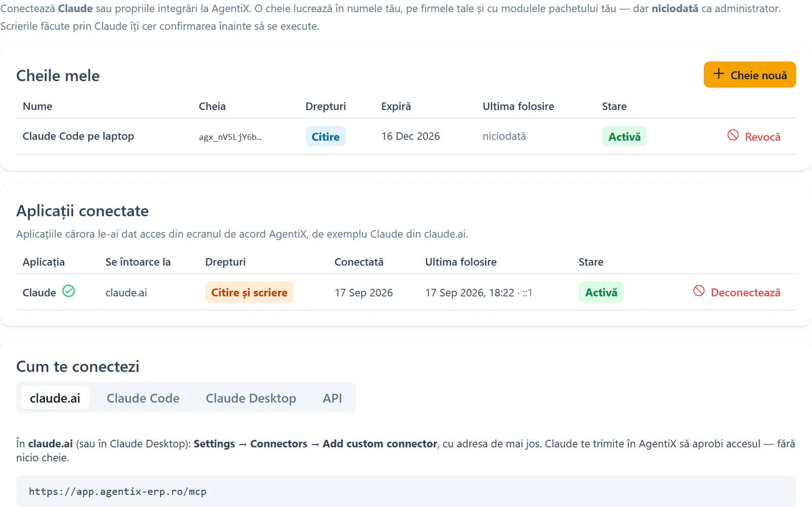
Task: Click the Aplicații conectate heading
Action: coord(82,211)
